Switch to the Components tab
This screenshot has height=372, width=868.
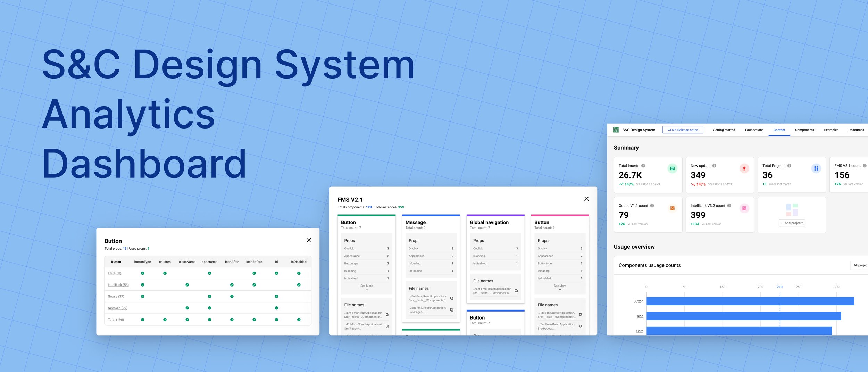click(x=804, y=130)
